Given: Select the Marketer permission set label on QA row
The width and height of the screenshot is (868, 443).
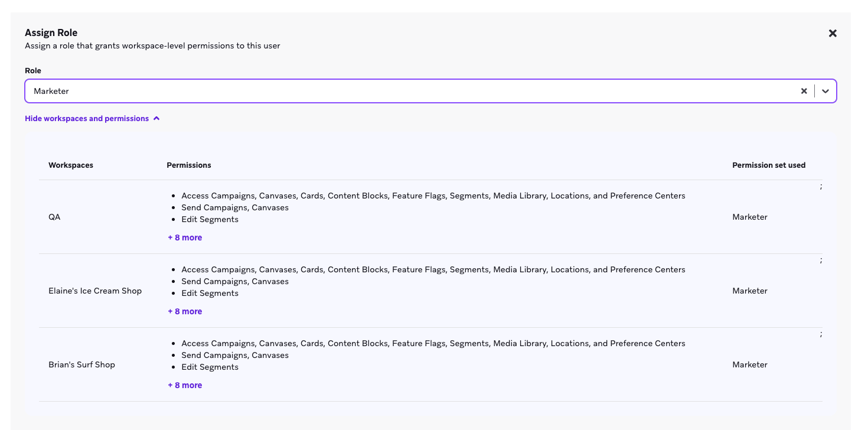Looking at the screenshot, I should (x=749, y=217).
